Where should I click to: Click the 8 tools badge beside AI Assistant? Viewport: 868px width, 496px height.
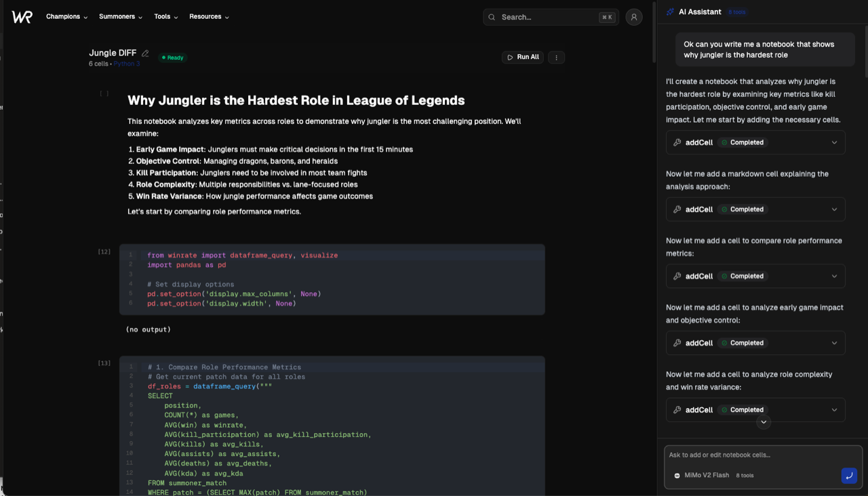click(x=737, y=12)
